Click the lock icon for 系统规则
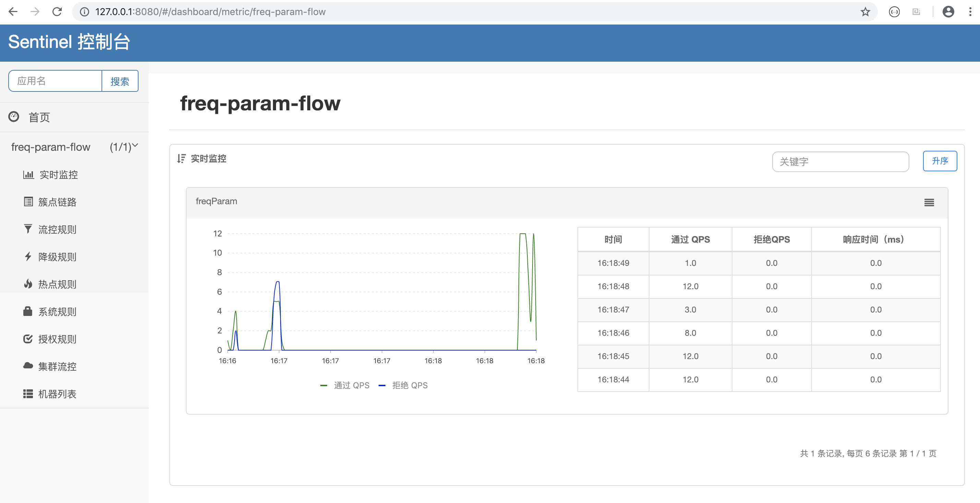980x503 pixels. pyautogui.click(x=28, y=311)
